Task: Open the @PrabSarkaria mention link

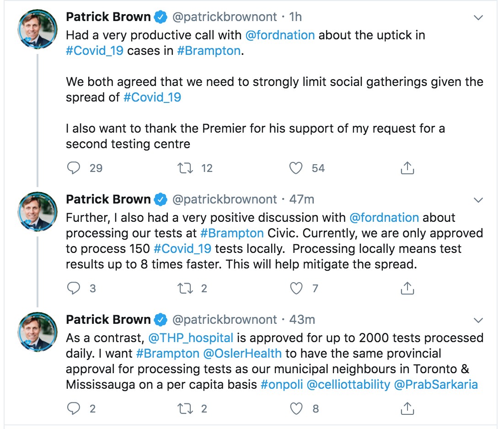Action: click(x=436, y=385)
